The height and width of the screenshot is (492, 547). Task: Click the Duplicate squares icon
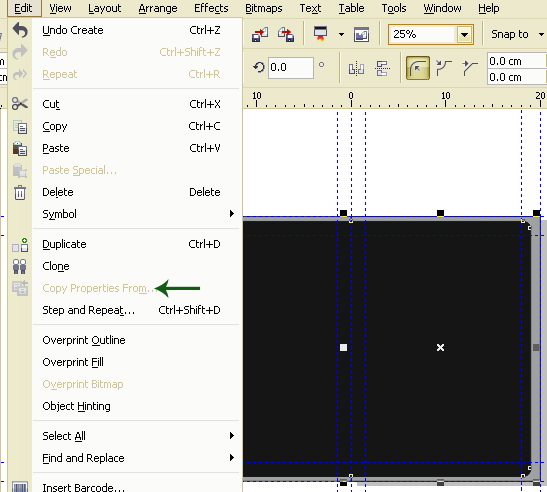20,245
